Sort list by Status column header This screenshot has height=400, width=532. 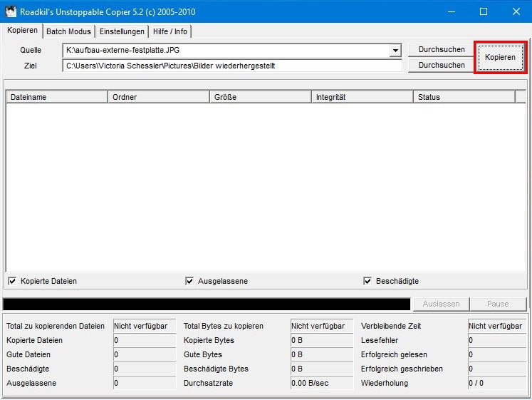[x=464, y=97]
